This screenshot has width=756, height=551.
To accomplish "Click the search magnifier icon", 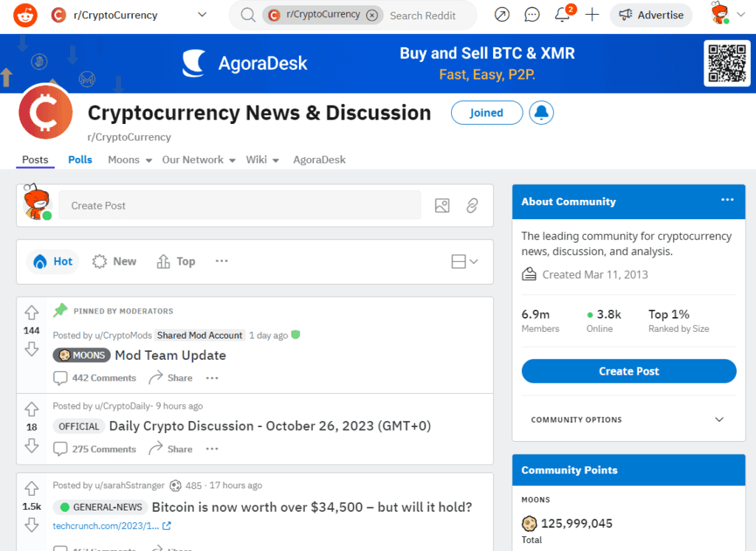I will click(x=248, y=15).
